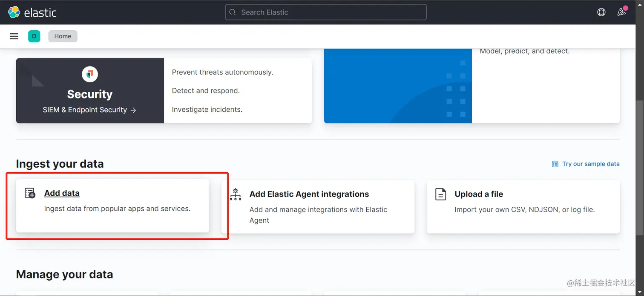Focus the Search Elastic field
The height and width of the screenshot is (296, 644).
tap(326, 12)
